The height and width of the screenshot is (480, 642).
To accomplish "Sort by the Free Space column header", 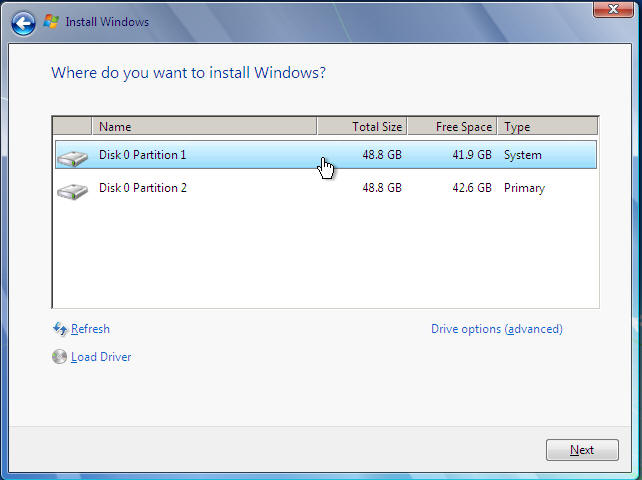I will pyautogui.click(x=452, y=127).
